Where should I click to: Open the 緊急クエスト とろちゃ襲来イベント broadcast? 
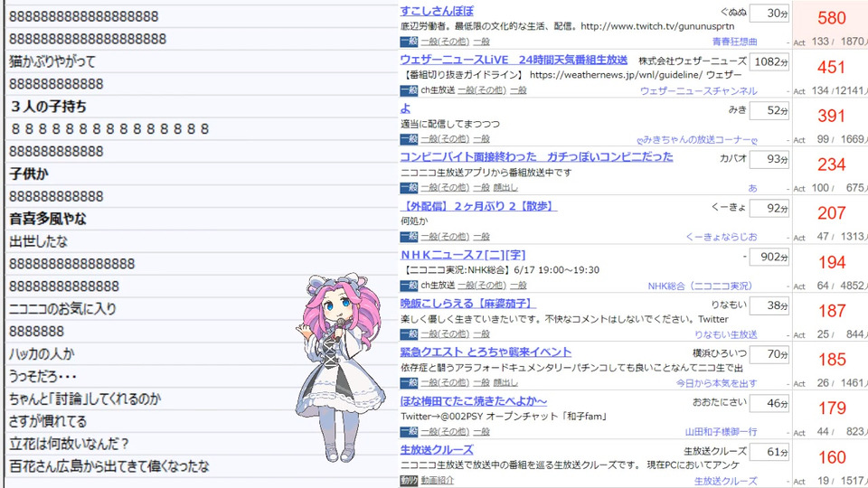486,352
